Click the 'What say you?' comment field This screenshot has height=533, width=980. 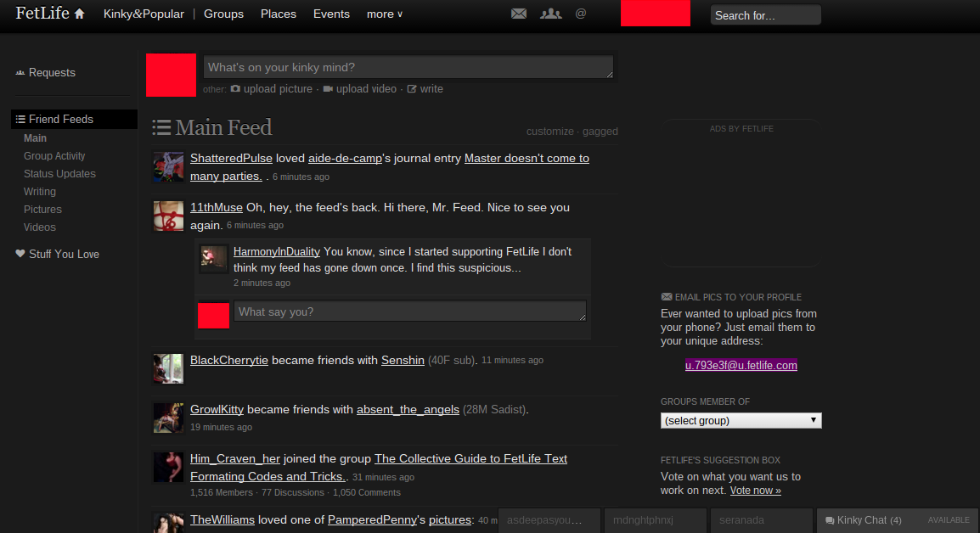(410, 311)
